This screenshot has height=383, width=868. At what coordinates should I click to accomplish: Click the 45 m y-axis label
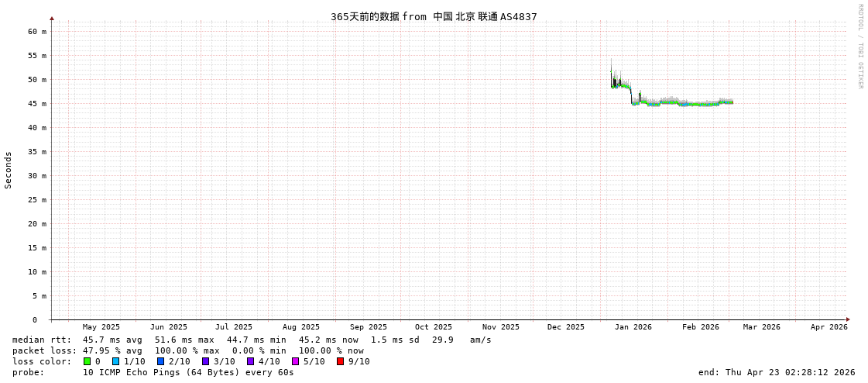pyautogui.click(x=39, y=104)
